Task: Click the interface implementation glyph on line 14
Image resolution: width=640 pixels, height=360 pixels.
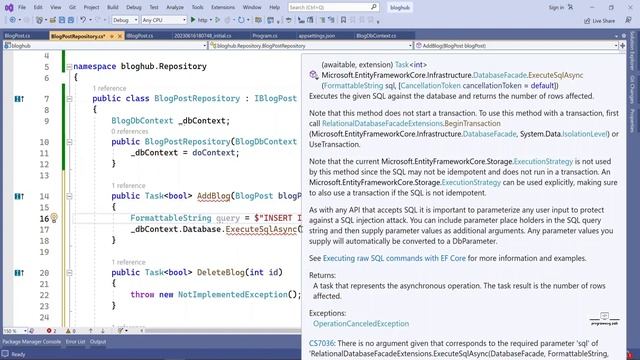Action: (x=19, y=196)
